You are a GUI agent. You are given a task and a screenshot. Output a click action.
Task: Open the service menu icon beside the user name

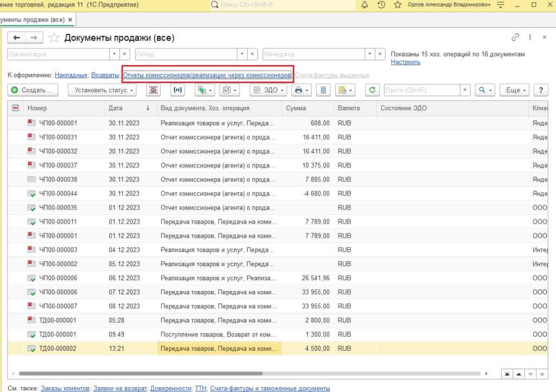click(500, 5)
